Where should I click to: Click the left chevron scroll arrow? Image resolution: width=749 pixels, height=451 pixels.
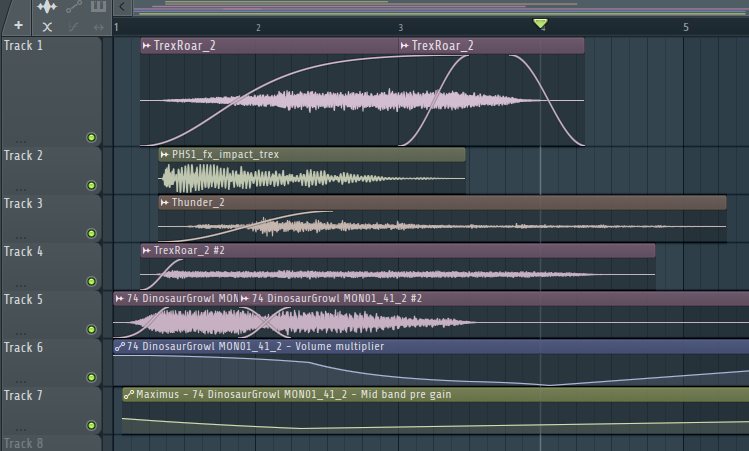click(122, 7)
